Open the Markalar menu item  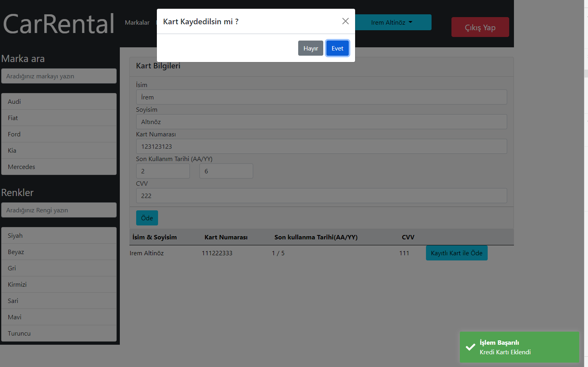137,22
